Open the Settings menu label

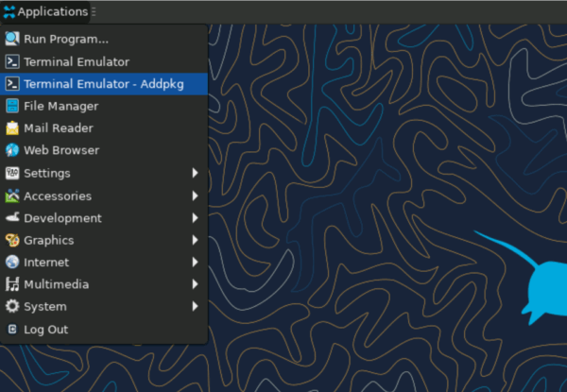pos(47,174)
